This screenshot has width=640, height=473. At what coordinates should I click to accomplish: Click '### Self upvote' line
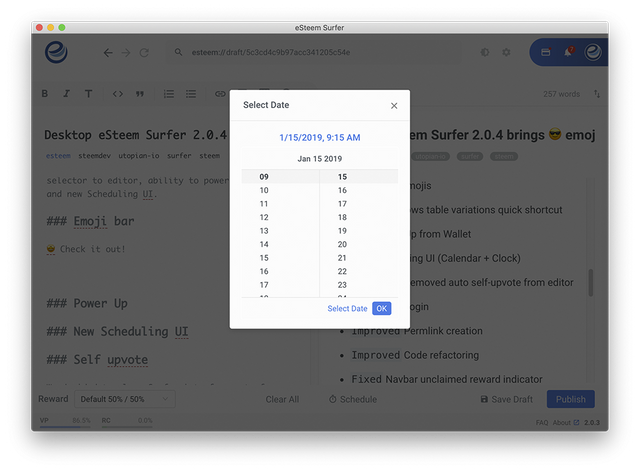pyautogui.click(x=97, y=360)
